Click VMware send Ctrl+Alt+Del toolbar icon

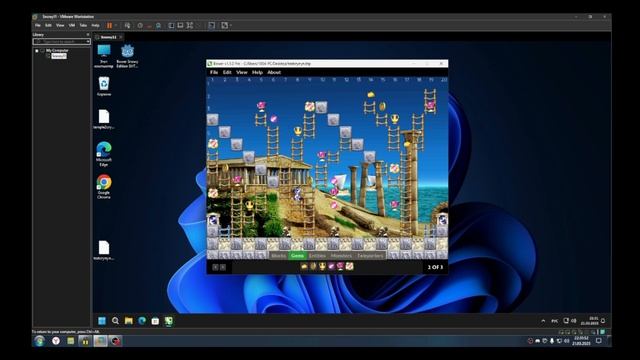pos(127,25)
